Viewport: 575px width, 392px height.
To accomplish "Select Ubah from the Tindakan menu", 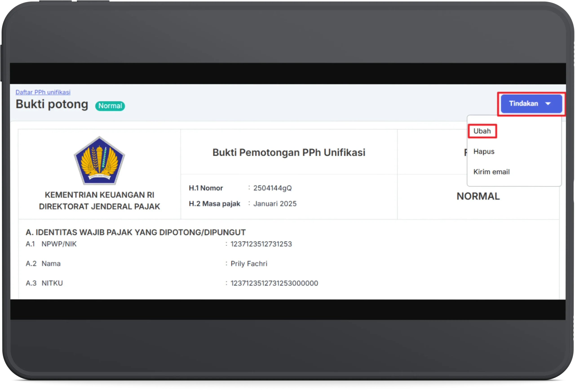I will point(482,131).
